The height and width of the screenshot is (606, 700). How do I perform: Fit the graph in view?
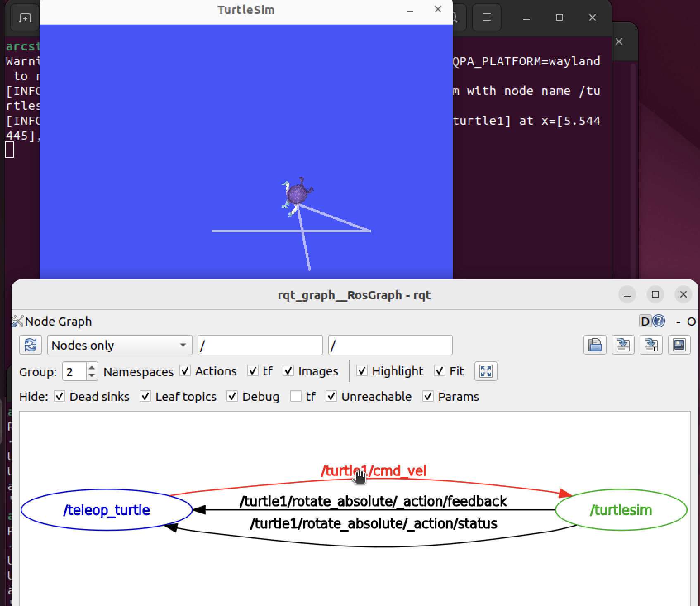[x=486, y=371]
